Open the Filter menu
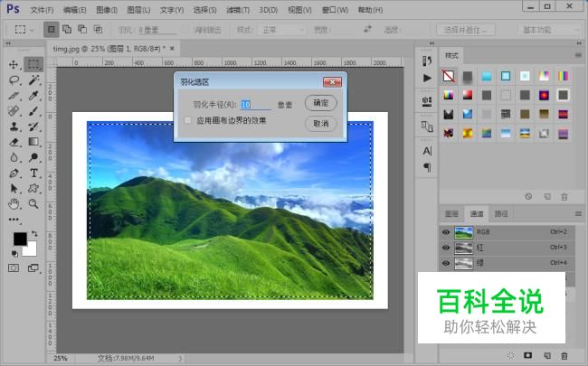This screenshot has height=366, width=588. (x=238, y=10)
